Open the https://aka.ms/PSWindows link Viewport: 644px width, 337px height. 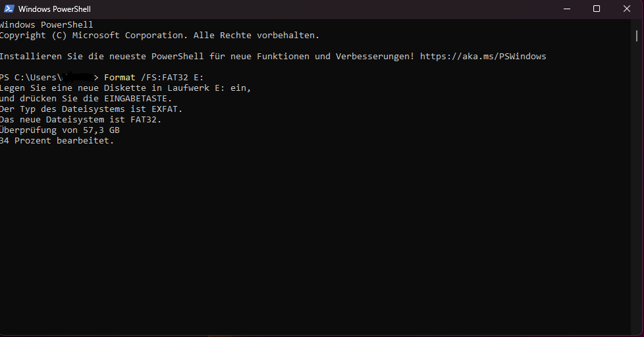[483, 57]
